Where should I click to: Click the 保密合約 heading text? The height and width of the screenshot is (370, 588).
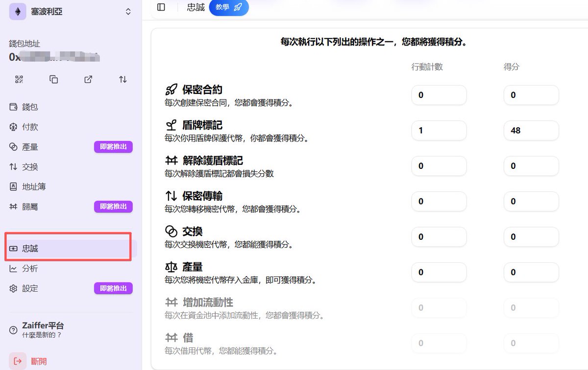tap(202, 90)
